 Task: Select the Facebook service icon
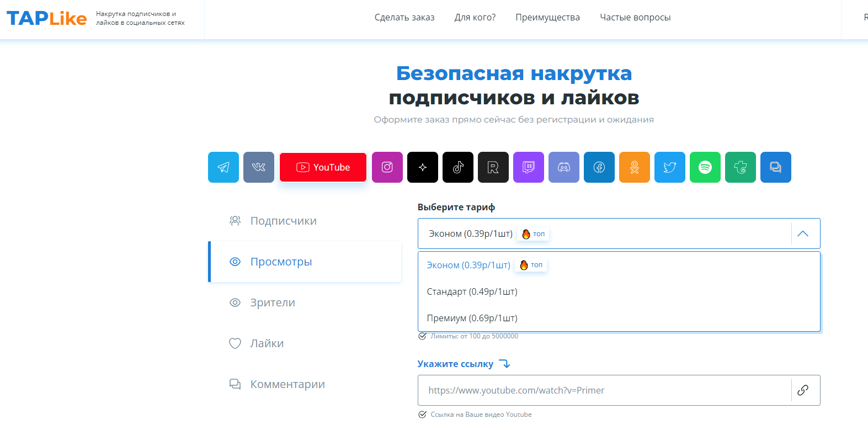(x=599, y=167)
